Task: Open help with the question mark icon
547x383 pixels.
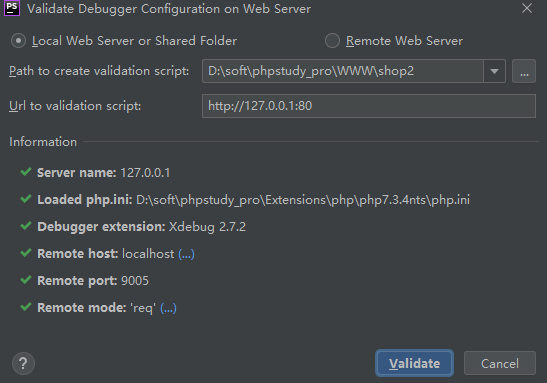Action: coord(23,363)
